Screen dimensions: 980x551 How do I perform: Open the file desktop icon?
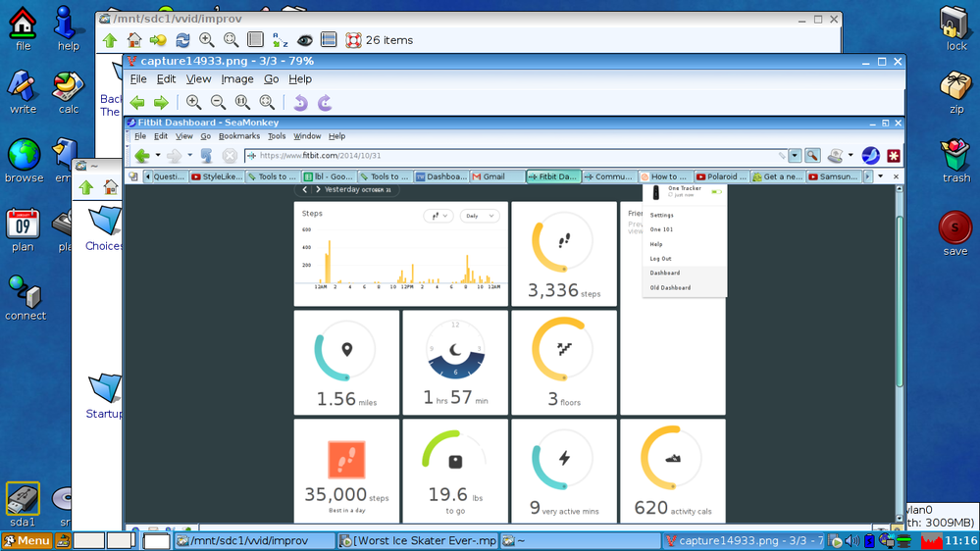coord(23,28)
